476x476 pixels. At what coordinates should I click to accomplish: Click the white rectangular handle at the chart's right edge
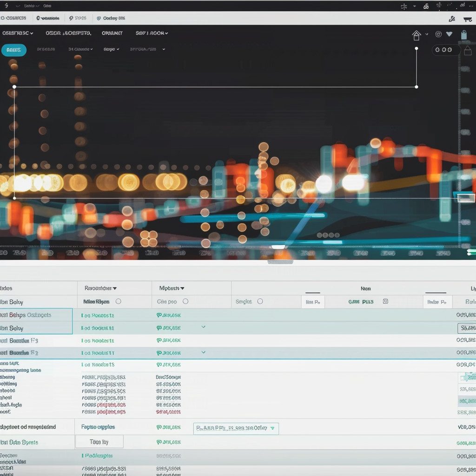coord(466,198)
